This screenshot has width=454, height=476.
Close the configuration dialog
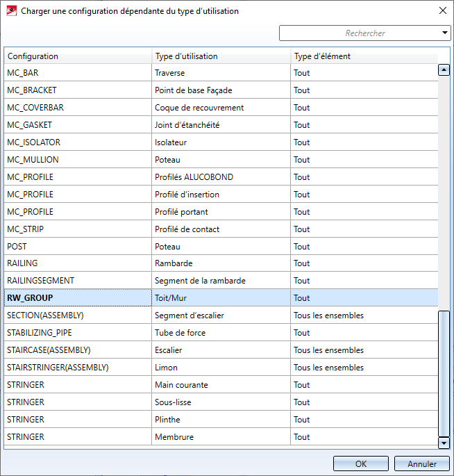click(x=442, y=10)
